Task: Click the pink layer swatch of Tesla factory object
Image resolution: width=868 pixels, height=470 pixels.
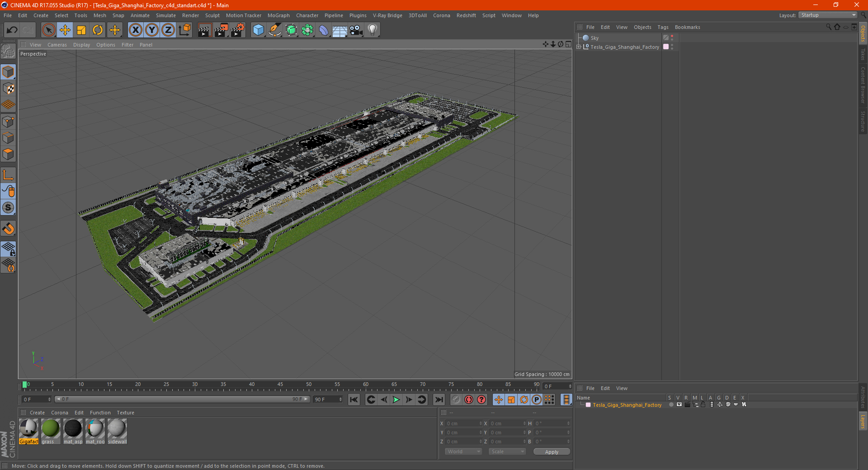Action: pos(666,47)
